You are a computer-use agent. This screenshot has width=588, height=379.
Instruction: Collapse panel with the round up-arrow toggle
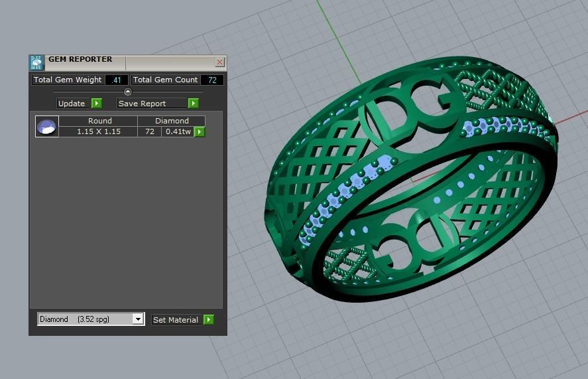(x=128, y=92)
